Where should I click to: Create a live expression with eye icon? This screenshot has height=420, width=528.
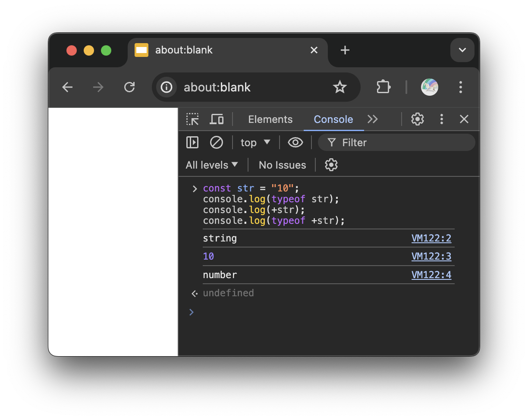(x=295, y=143)
